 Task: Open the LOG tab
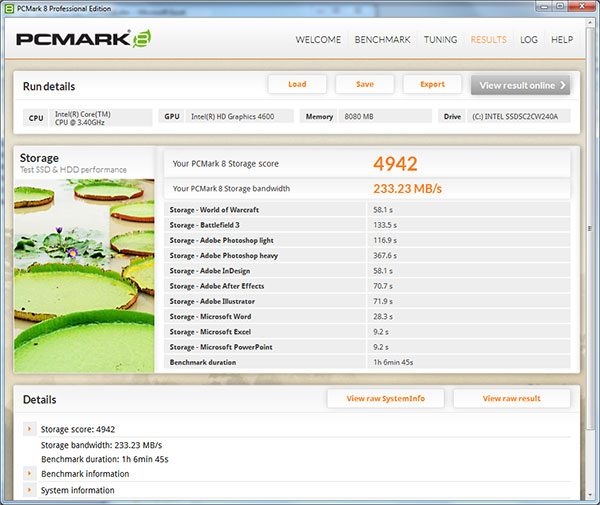(528, 39)
